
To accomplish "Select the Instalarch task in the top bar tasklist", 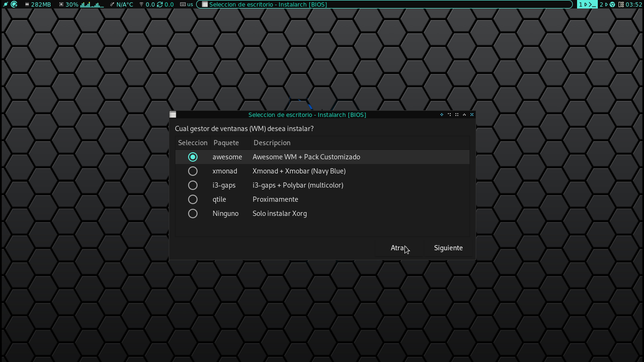I will click(384, 4).
